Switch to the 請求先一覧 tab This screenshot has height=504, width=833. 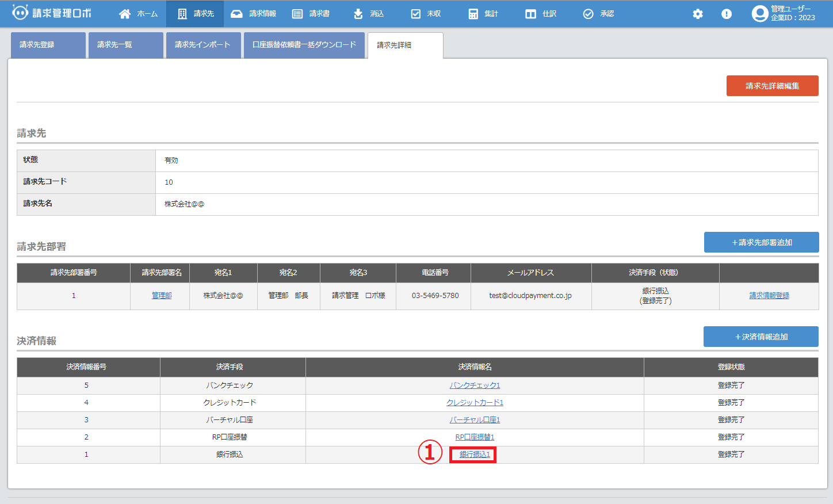point(125,45)
